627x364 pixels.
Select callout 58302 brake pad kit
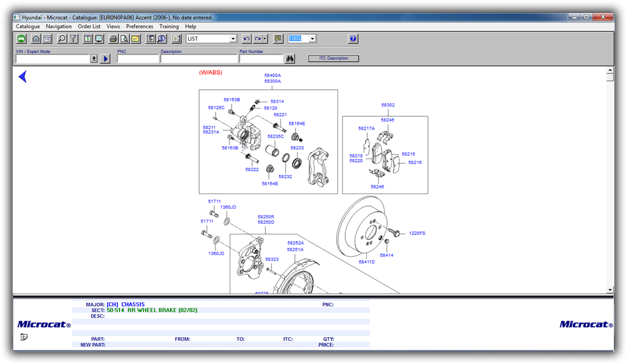pyautogui.click(x=388, y=105)
